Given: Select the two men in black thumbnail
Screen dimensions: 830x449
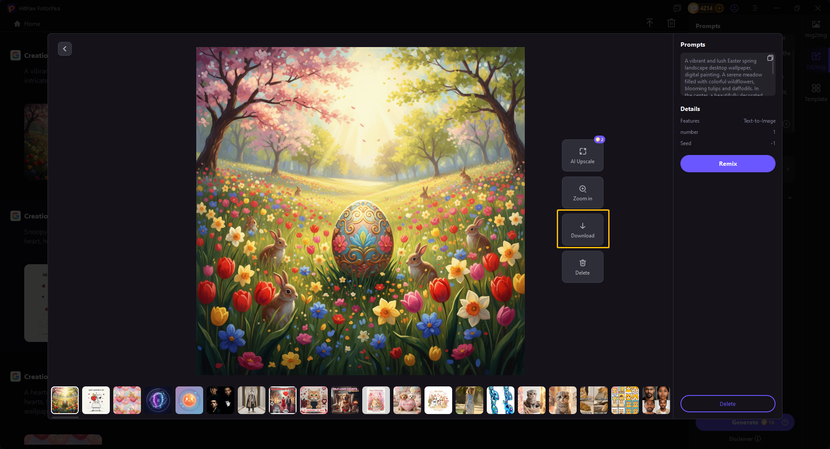Looking at the screenshot, I should pyautogui.click(x=220, y=400).
